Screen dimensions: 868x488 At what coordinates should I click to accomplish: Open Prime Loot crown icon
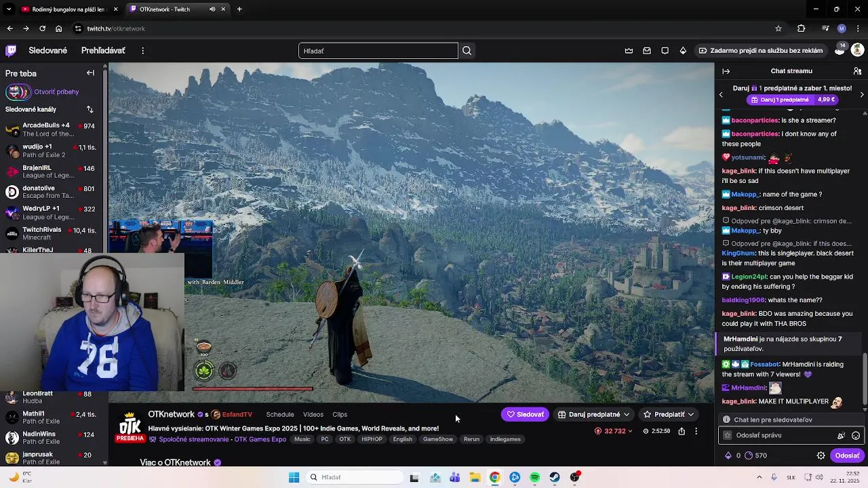[x=629, y=51]
